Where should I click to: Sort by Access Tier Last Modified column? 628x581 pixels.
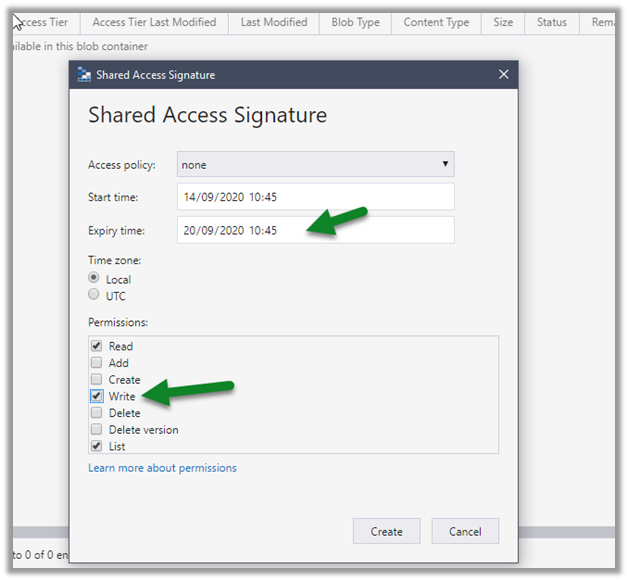tap(154, 22)
